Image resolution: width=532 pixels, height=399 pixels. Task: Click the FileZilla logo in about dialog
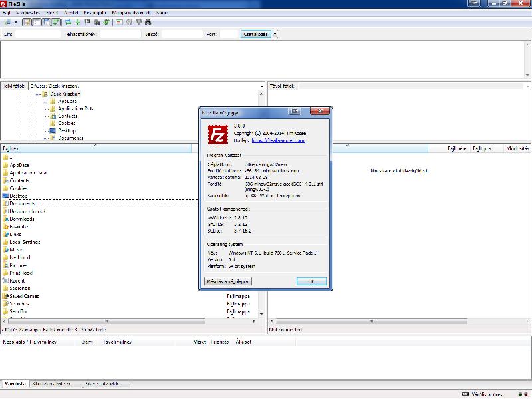tap(218, 135)
